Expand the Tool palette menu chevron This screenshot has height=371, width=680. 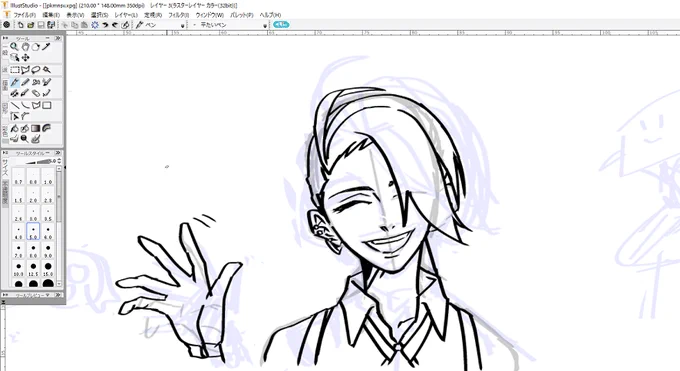(58, 39)
